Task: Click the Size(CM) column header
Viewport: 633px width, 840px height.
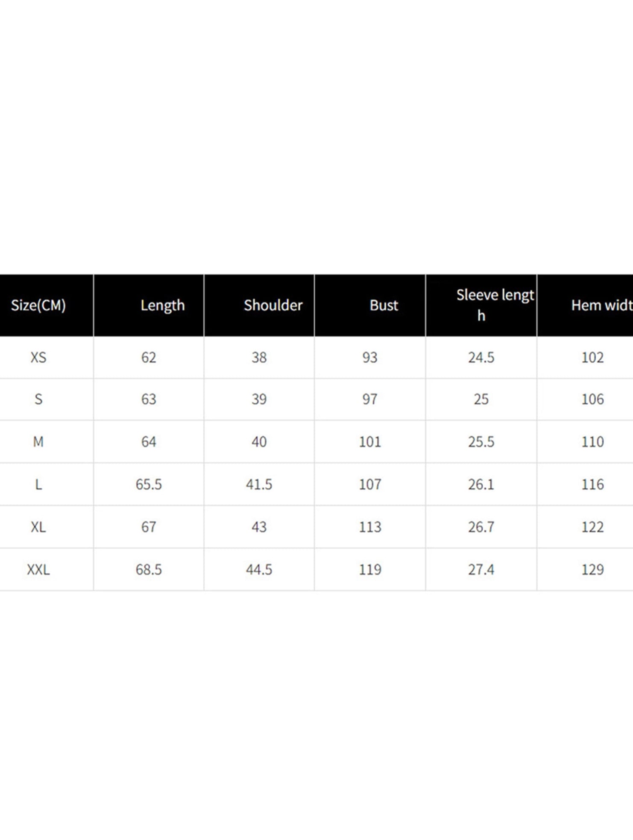Action: [38, 305]
